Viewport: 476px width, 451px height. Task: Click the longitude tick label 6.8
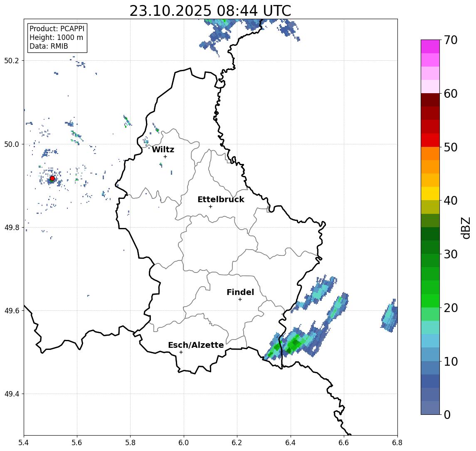tap(397, 443)
